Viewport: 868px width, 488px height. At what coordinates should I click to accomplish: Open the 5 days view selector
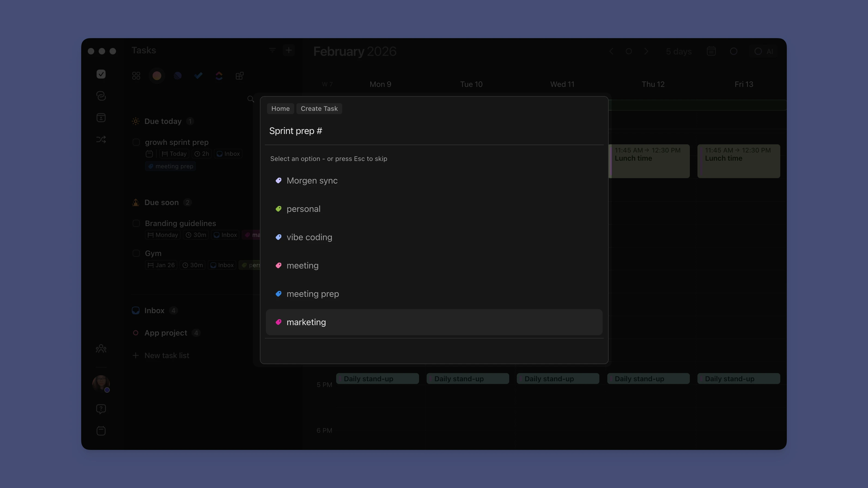[679, 51]
